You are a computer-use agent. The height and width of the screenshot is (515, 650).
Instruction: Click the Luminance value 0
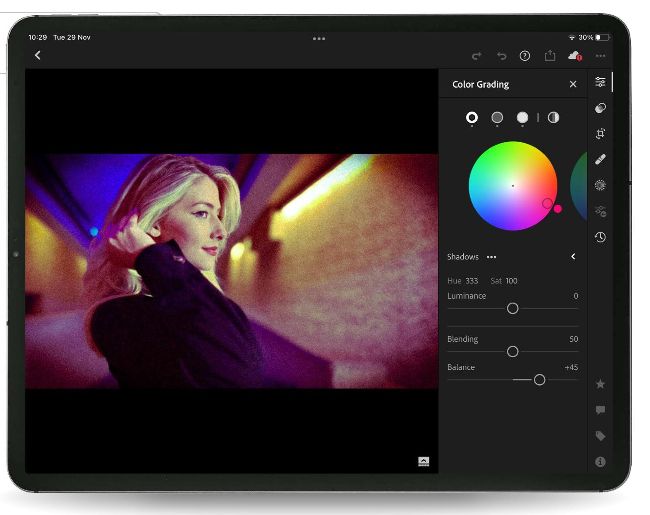576,296
